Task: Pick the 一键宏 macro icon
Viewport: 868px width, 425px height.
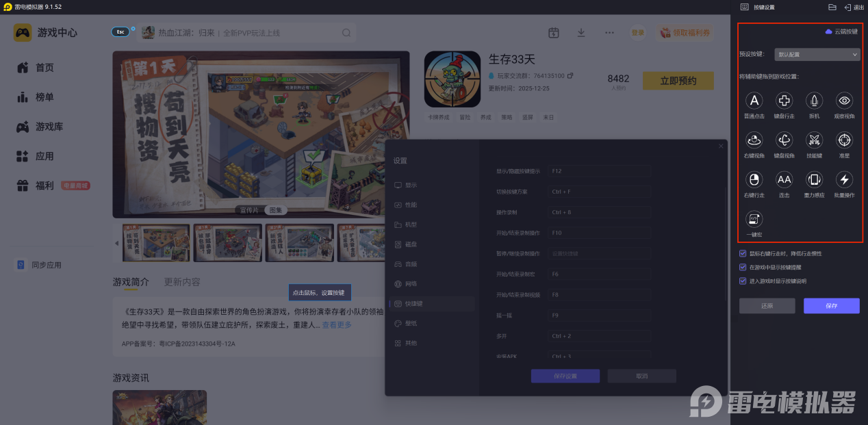Action: (754, 219)
